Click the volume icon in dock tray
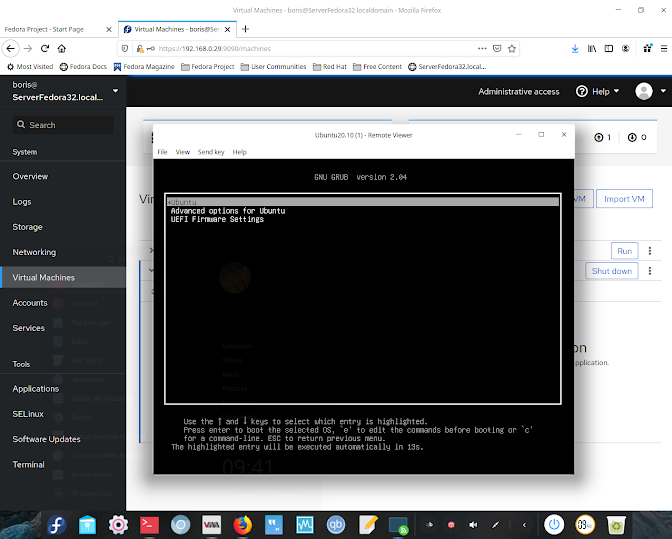 [x=473, y=525]
